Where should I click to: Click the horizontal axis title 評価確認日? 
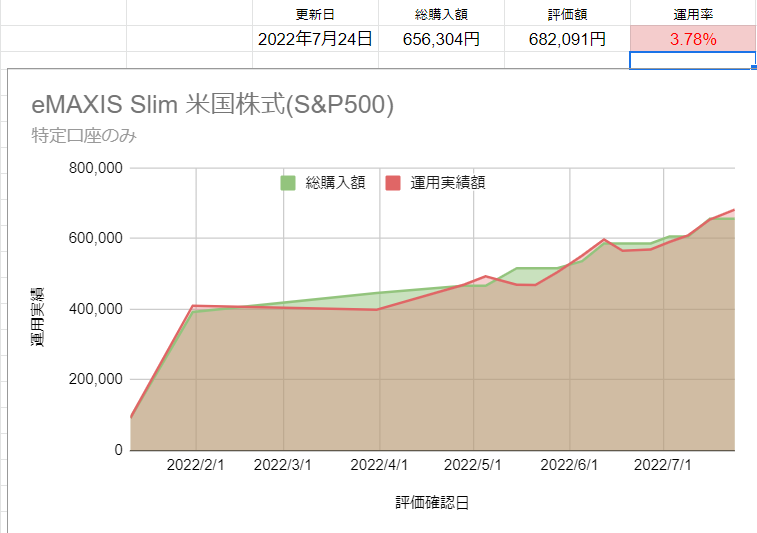[x=432, y=503]
